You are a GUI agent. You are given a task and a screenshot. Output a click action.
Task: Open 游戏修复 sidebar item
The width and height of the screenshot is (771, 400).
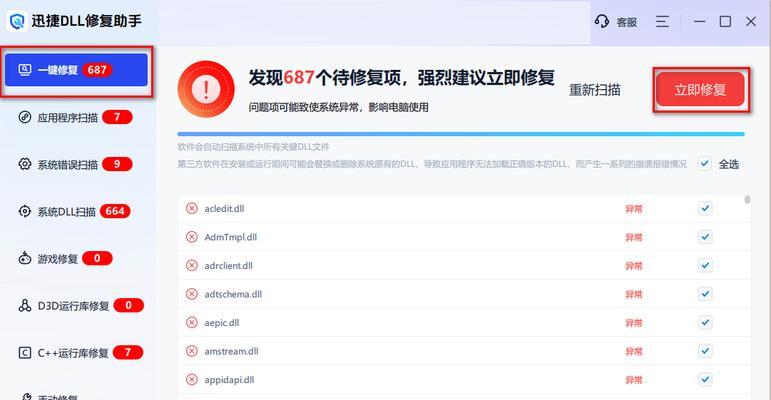click(65, 258)
